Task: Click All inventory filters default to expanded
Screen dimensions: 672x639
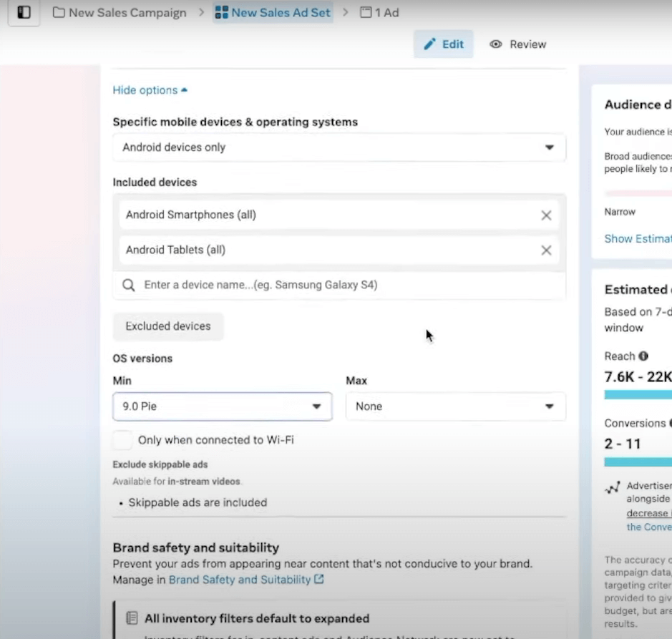Action: click(257, 618)
